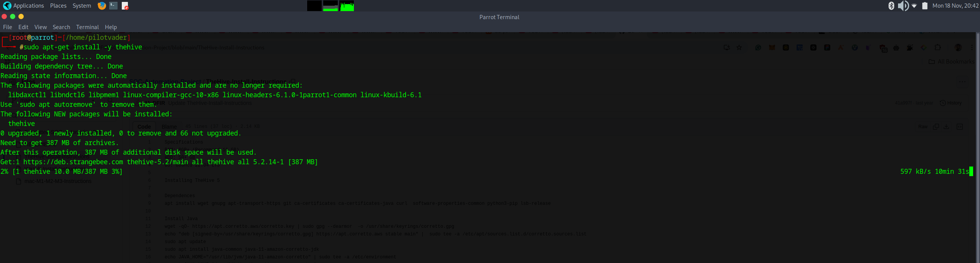This screenshot has height=263, width=980.
Task: Open the terminal Search menu
Action: click(x=61, y=27)
